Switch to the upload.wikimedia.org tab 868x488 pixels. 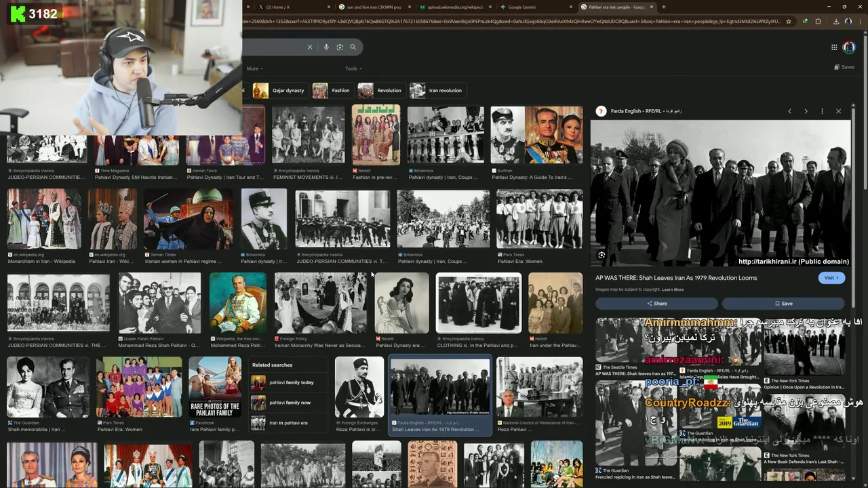tap(456, 7)
